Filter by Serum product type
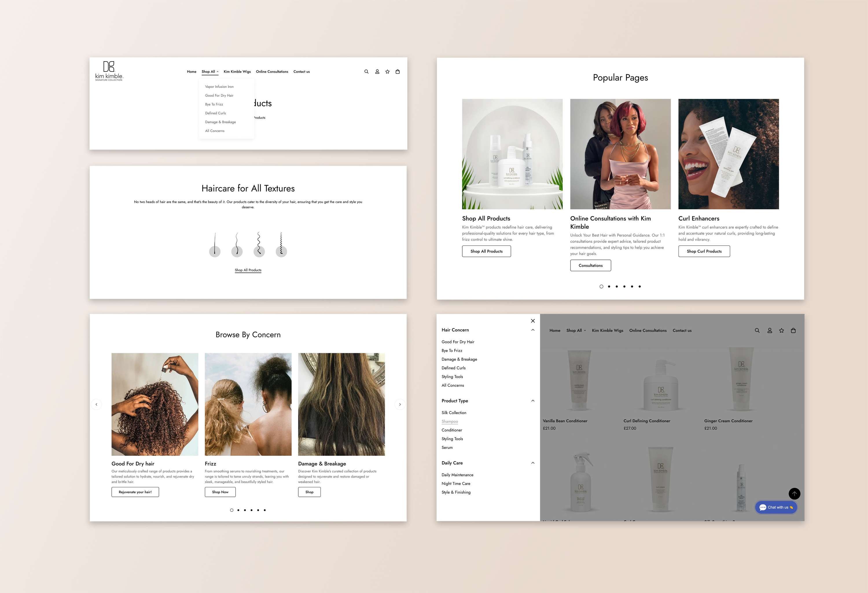Image resolution: width=868 pixels, height=593 pixels. pyautogui.click(x=447, y=448)
